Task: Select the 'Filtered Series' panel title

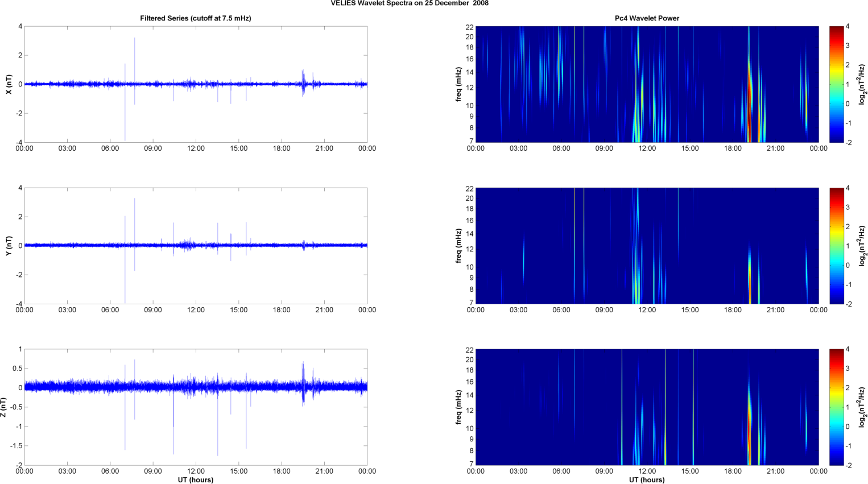Action: pyautogui.click(x=195, y=18)
